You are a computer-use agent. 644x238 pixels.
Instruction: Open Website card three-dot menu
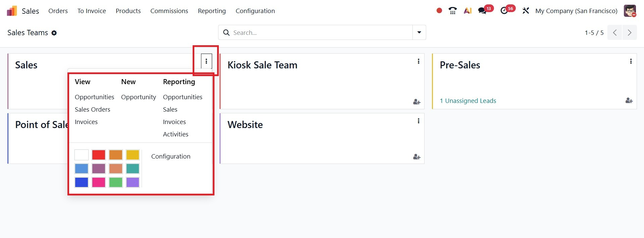(418, 121)
